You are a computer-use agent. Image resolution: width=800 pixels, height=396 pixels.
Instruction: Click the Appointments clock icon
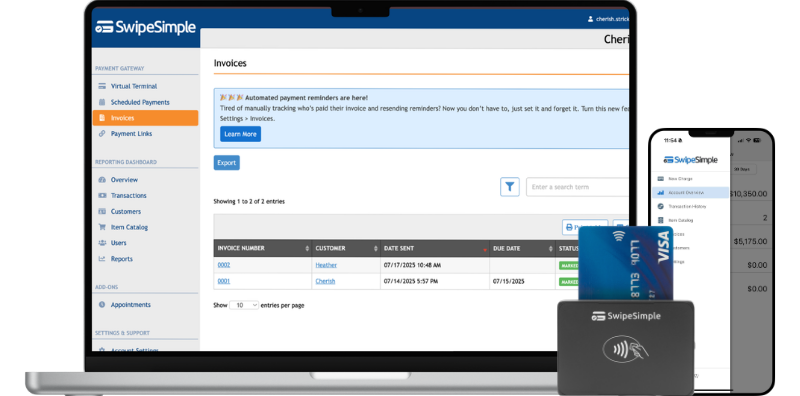click(x=102, y=305)
